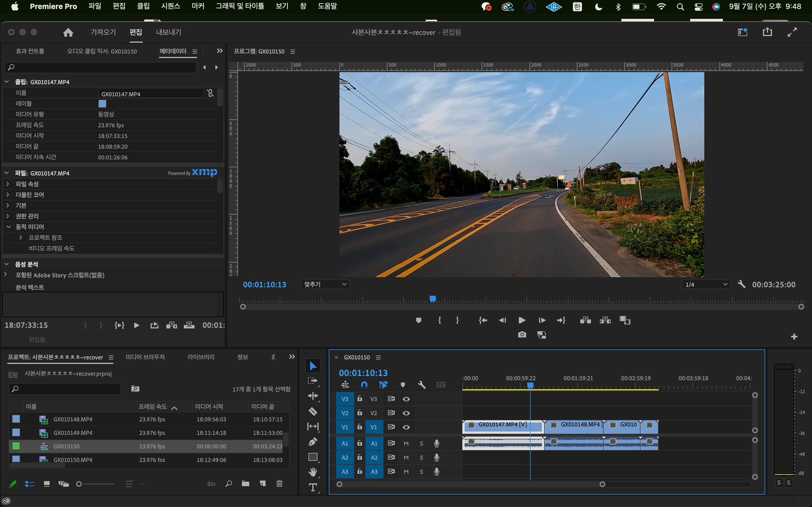Select the Hand tool
The width and height of the screenshot is (812, 507).
[x=313, y=472]
